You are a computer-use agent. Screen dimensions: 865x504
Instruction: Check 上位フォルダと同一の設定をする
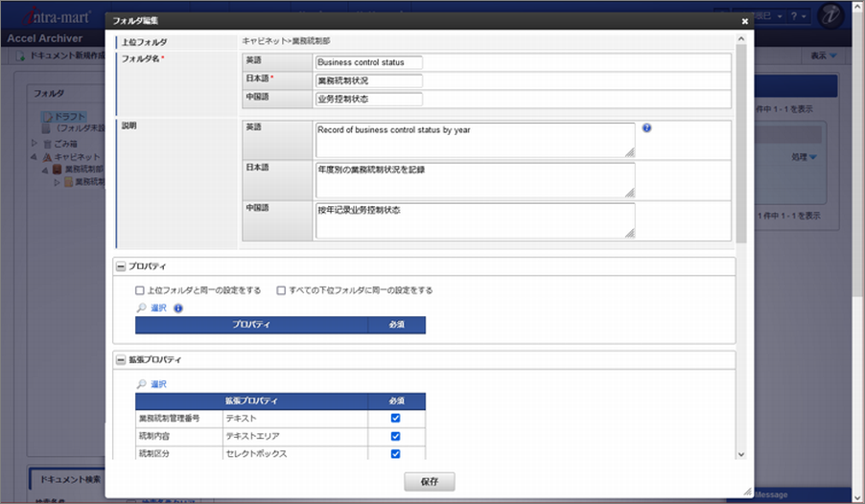click(x=140, y=290)
